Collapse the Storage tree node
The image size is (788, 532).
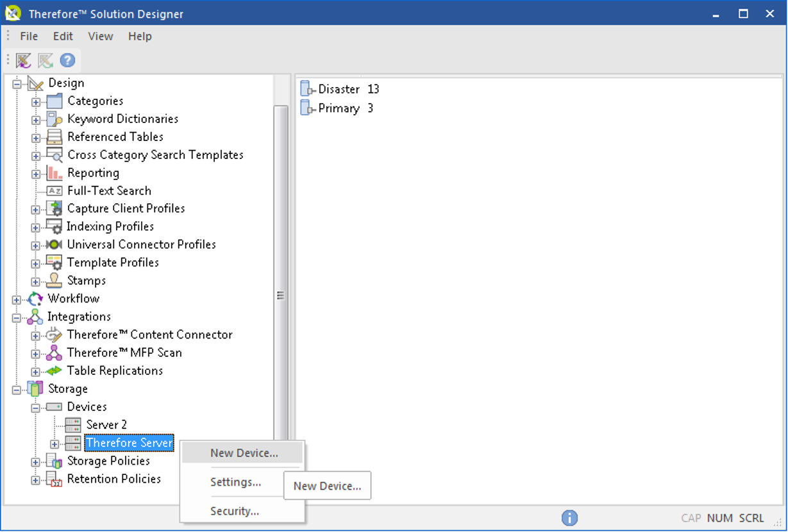click(x=17, y=388)
